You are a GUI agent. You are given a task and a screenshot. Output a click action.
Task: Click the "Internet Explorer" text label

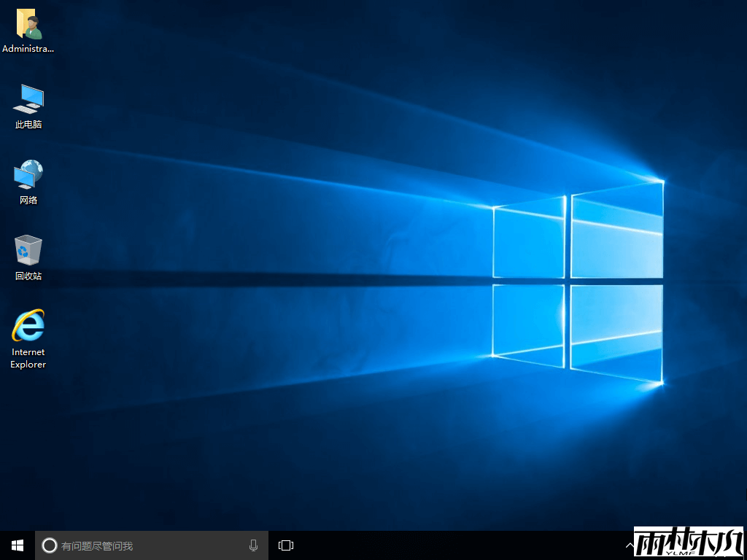[x=28, y=358]
